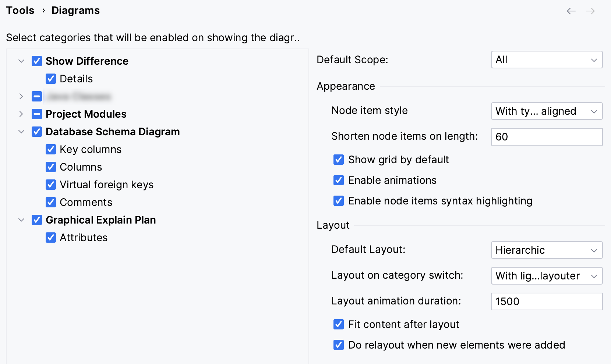The height and width of the screenshot is (364, 611).
Task: Uncheck Do relayout when new elements were added
Action: click(x=338, y=345)
